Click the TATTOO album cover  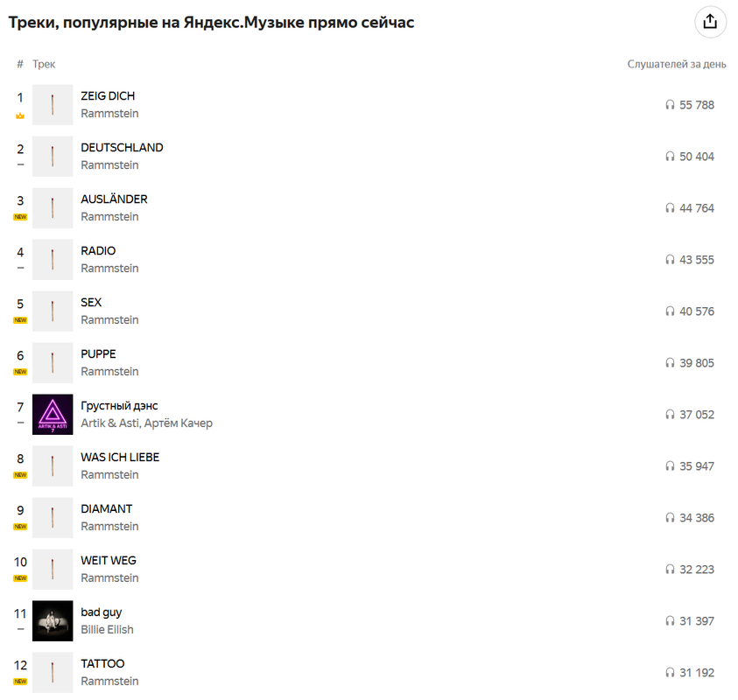click(53, 673)
